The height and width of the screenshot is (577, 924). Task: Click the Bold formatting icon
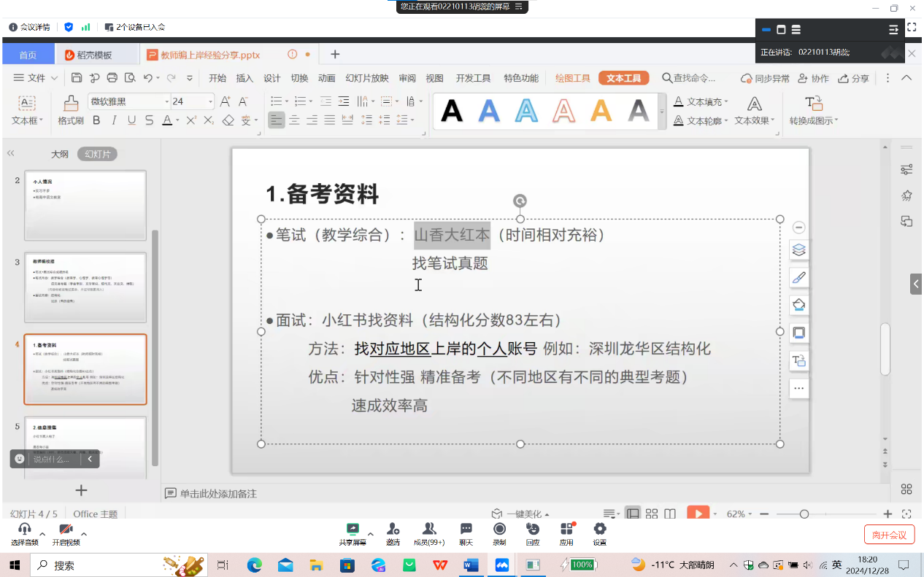96,120
